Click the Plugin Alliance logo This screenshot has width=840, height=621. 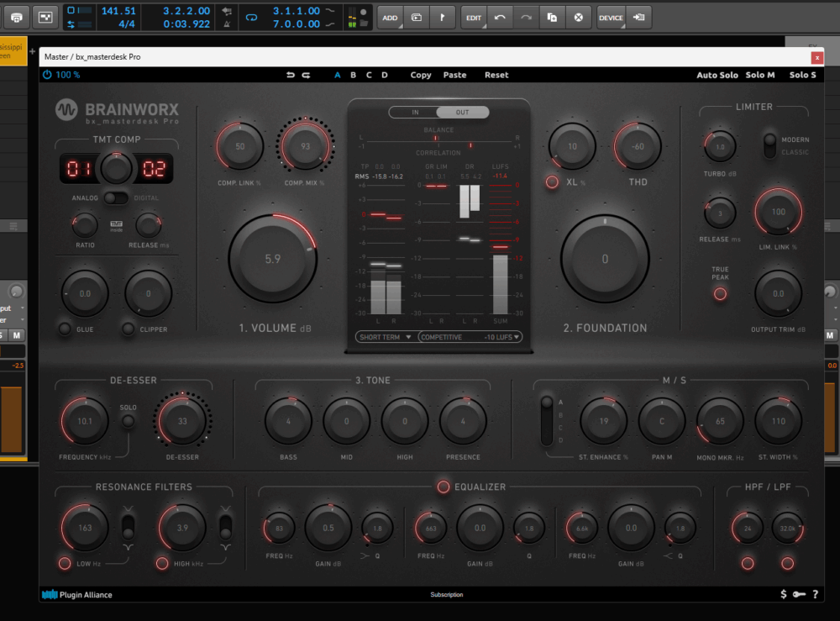(77, 594)
